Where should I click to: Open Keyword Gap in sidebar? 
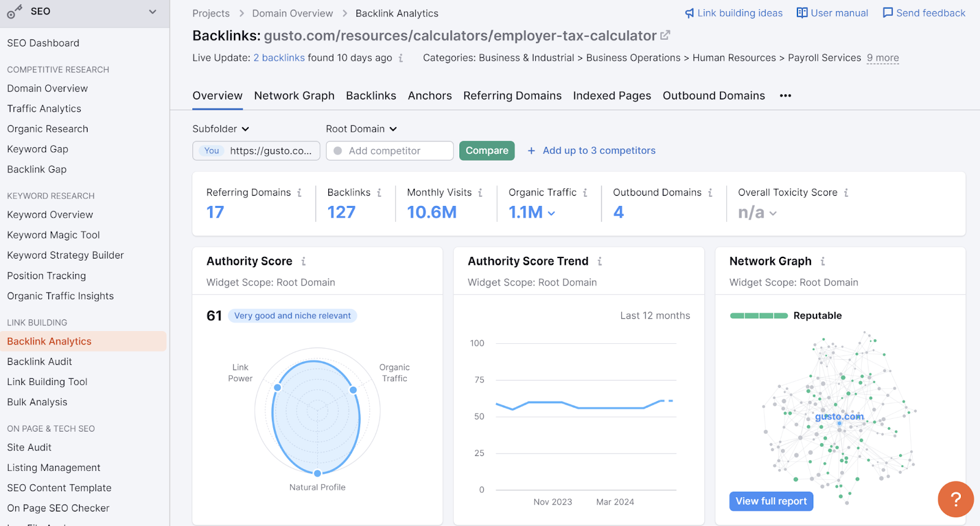point(38,149)
